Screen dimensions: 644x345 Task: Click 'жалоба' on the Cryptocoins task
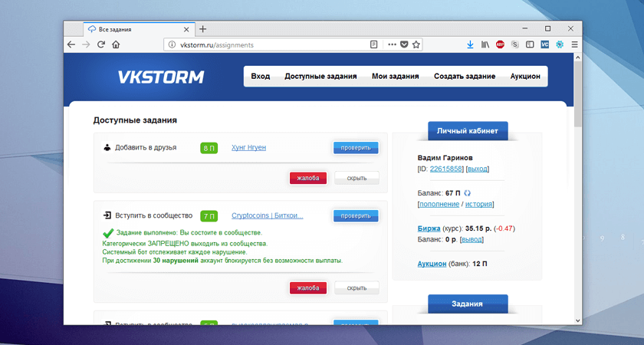point(308,288)
